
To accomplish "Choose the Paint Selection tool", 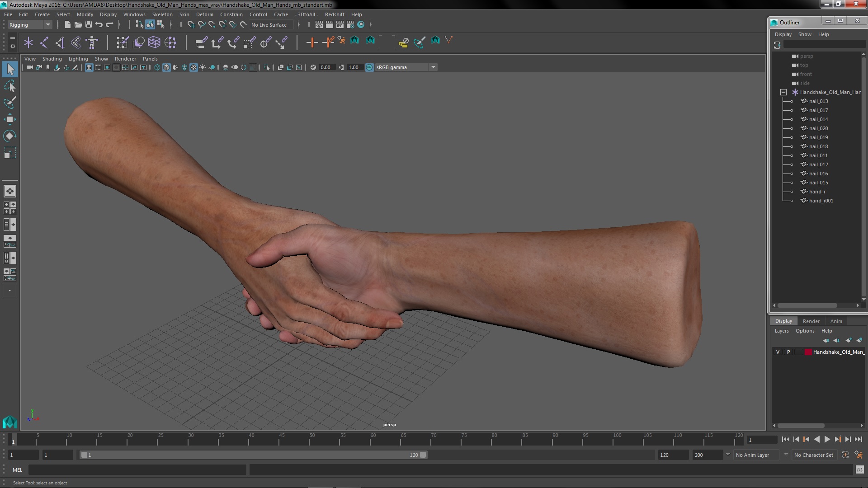I will point(10,103).
